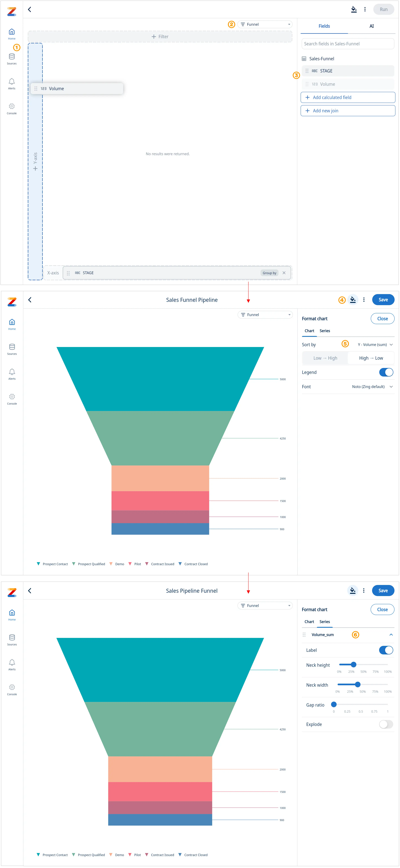Image resolution: width=400 pixels, height=868 pixels.
Task: Open Sources icon near orange marker 1
Action: tap(12, 57)
